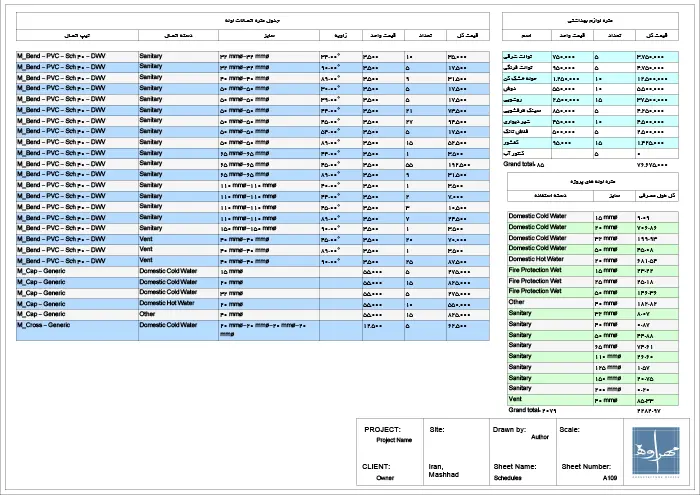Select the 'دوش' fixture row

[590, 89]
